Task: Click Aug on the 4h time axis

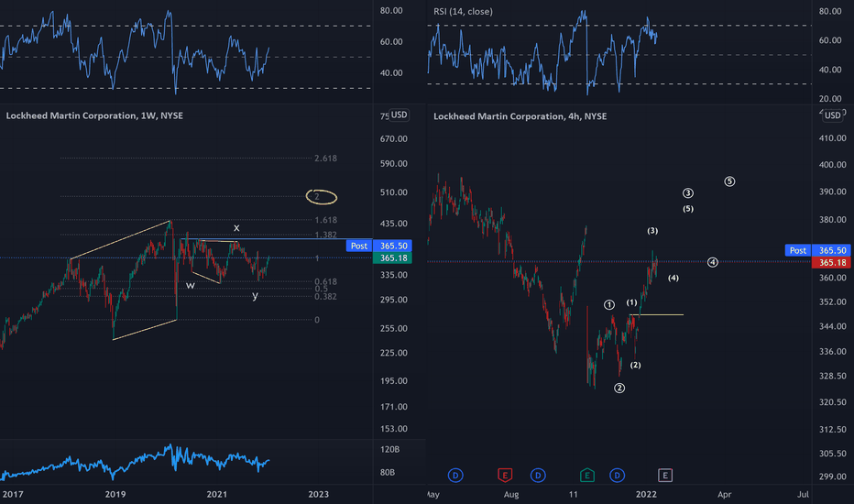Action: tap(511, 494)
